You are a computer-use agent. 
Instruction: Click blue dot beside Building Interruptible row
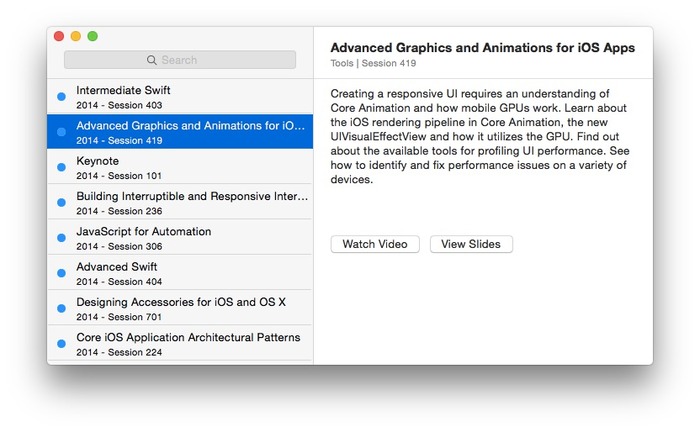pos(62,202)
